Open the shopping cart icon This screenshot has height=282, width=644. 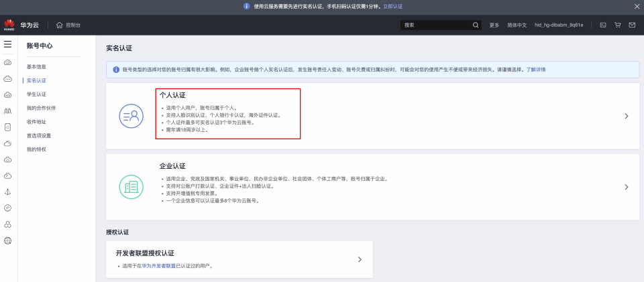(x=617, y=25)
